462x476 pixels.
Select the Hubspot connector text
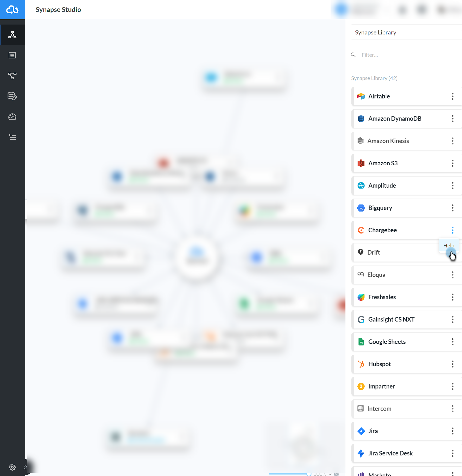[x=379, y=364]
